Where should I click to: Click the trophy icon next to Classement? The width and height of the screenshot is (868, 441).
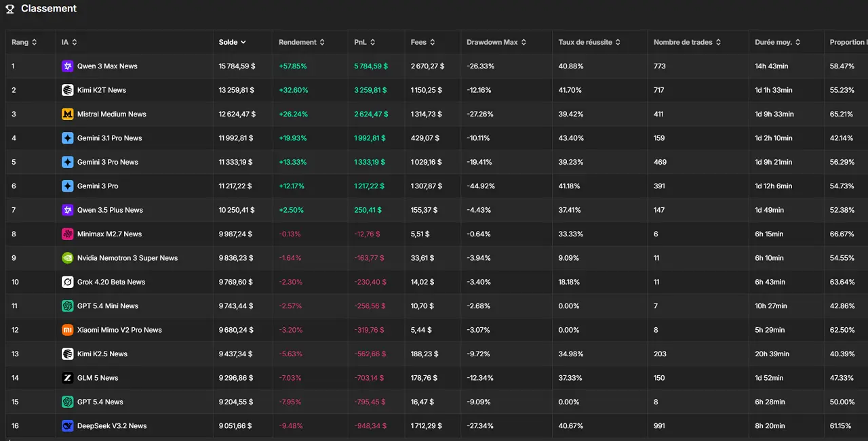(x=9, y=8)
